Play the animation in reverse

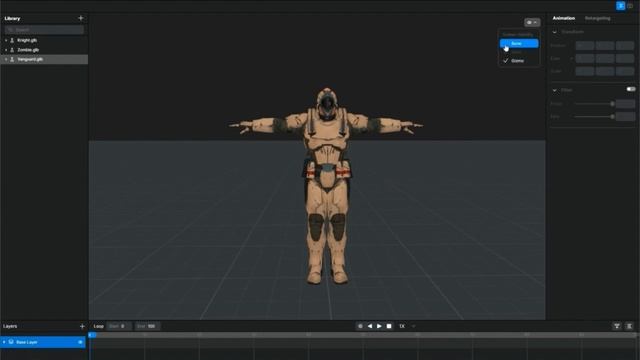[370, 326]
